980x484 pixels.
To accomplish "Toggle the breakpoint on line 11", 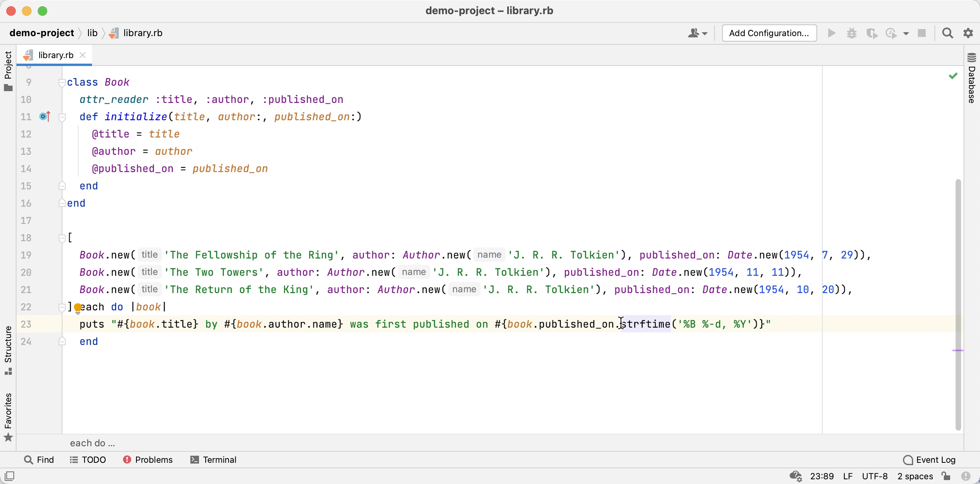I will click(x=44, y=116).
